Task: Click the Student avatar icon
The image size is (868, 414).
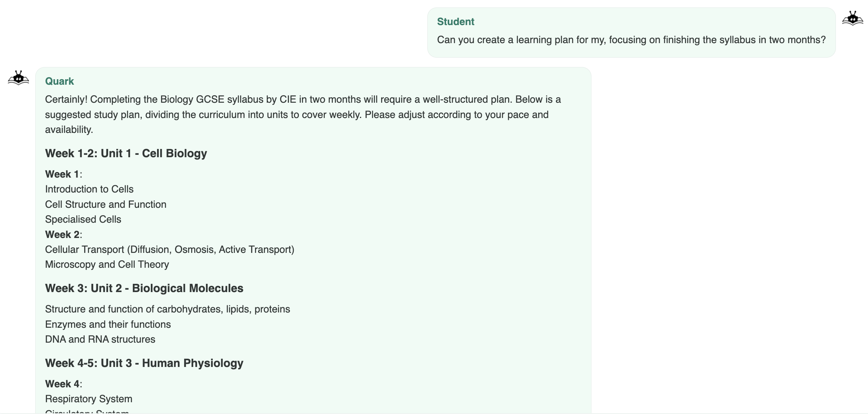Action: tap(852, 18)
